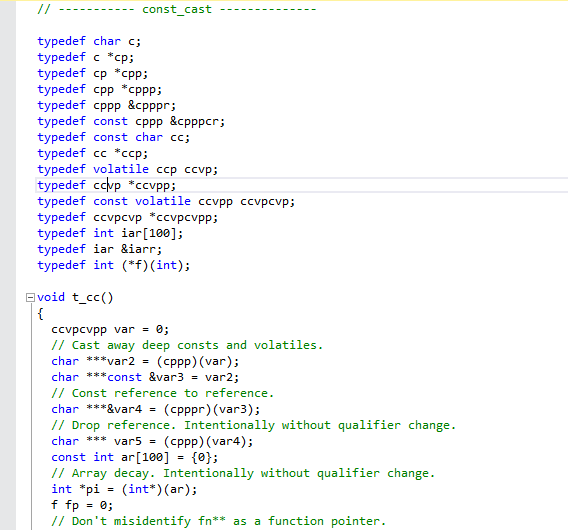Click the line 'ccvpcvpp var = 0;'
The image size is (568, 530).
point(110,329)
